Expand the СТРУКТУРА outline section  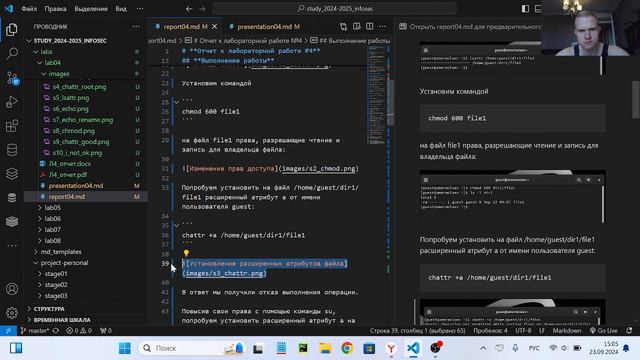tap(49, 309)
